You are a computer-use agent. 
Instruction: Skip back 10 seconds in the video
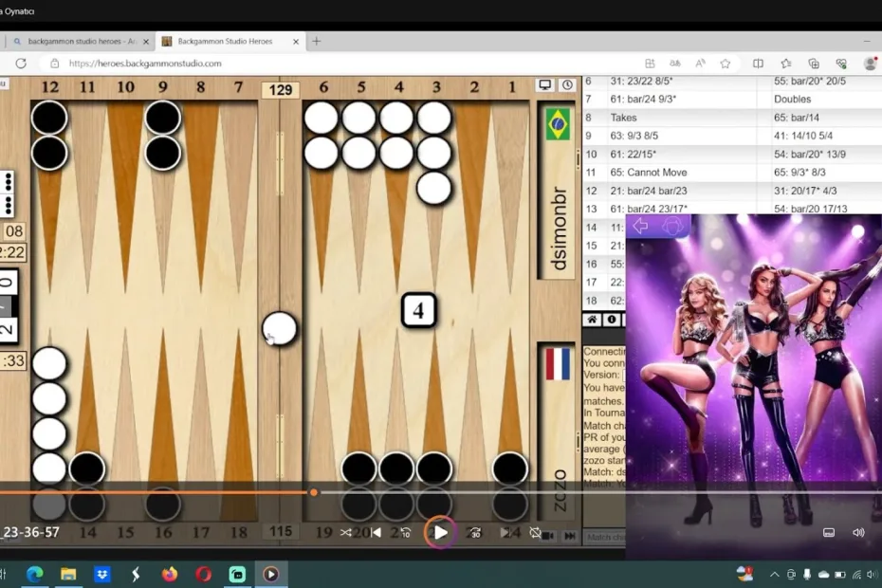pos(406,533)
